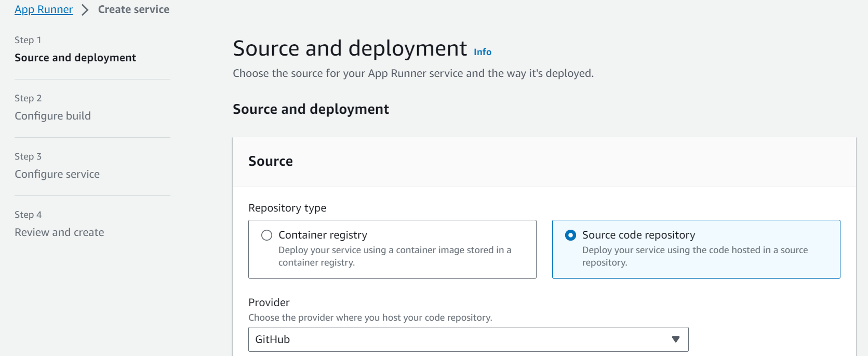Image resolution: width=868 pixels, height=356 pixels.
Task: Click the Source code repository description text
Action: click(x=695, y=256)
